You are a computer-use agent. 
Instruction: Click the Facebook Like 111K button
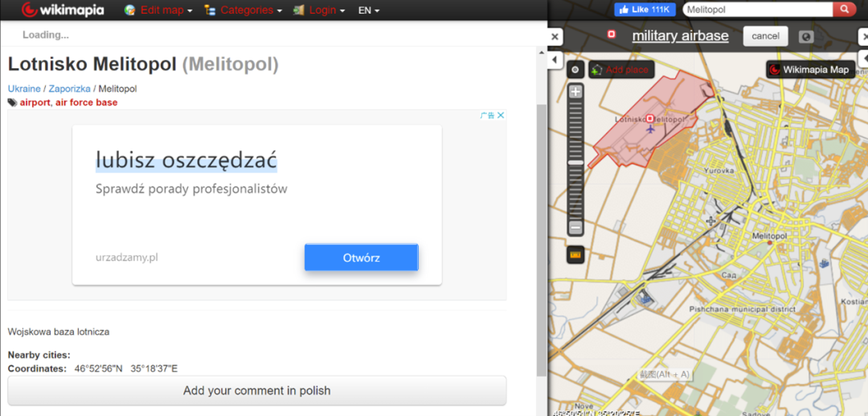click(645, 10)
